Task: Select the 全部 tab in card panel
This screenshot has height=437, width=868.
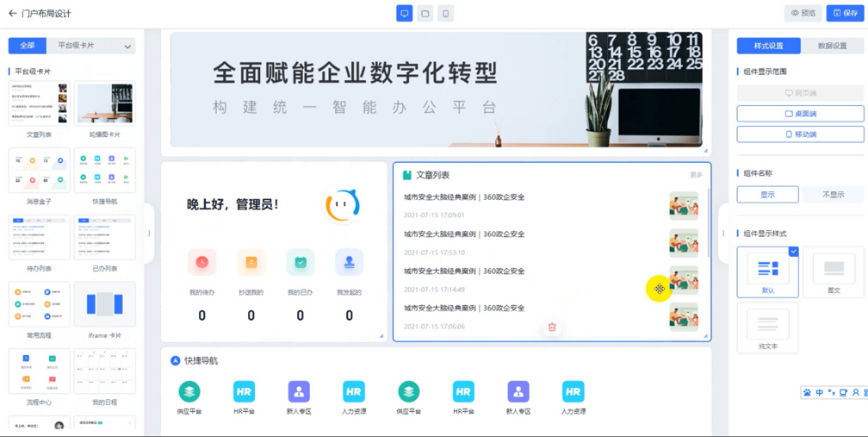Action: click(x=28, y=46)
